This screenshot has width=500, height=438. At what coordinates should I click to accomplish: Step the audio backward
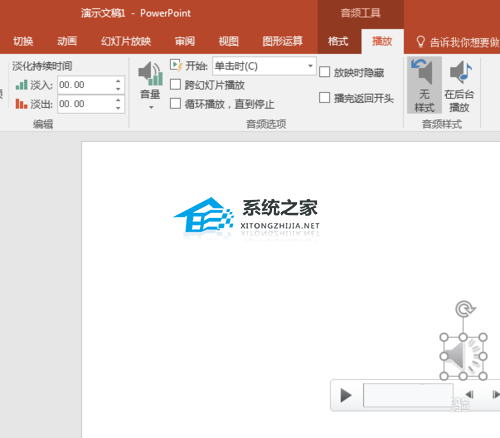click(x=469, y=395)
